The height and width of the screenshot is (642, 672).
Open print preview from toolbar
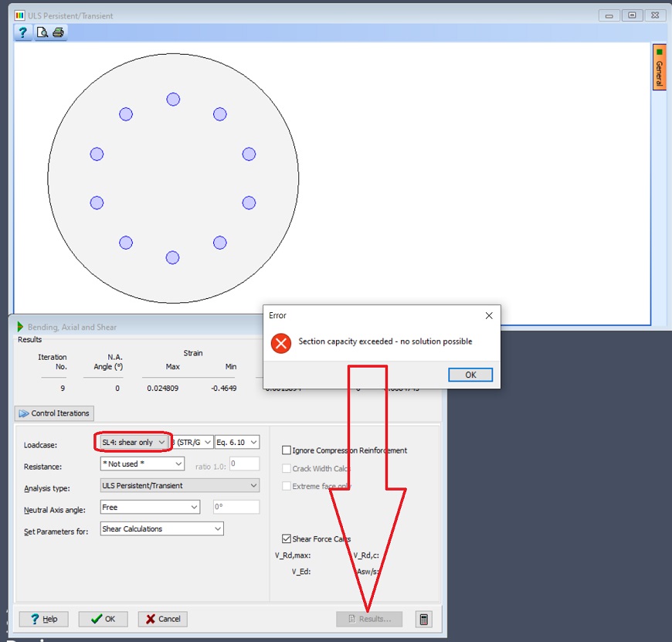pos(42,32)
